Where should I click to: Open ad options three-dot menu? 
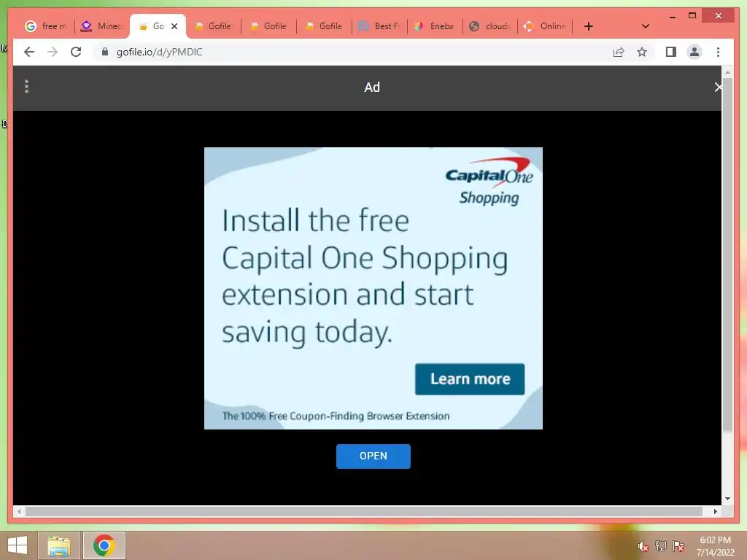(27, 86)
